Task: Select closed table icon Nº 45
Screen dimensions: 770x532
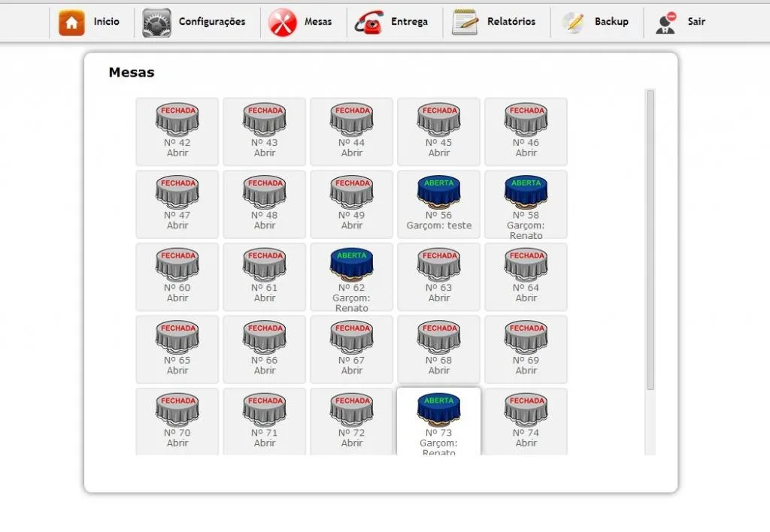Action: 438,119
